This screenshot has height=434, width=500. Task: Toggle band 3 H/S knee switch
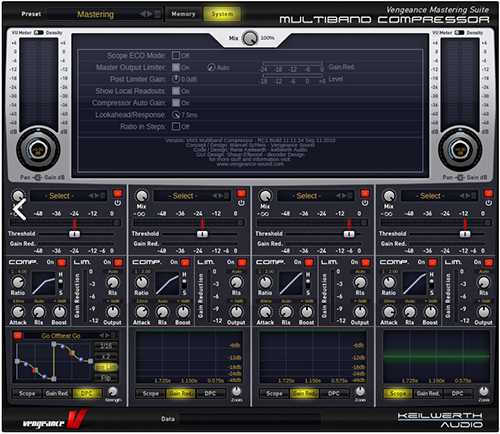[308, 284]
